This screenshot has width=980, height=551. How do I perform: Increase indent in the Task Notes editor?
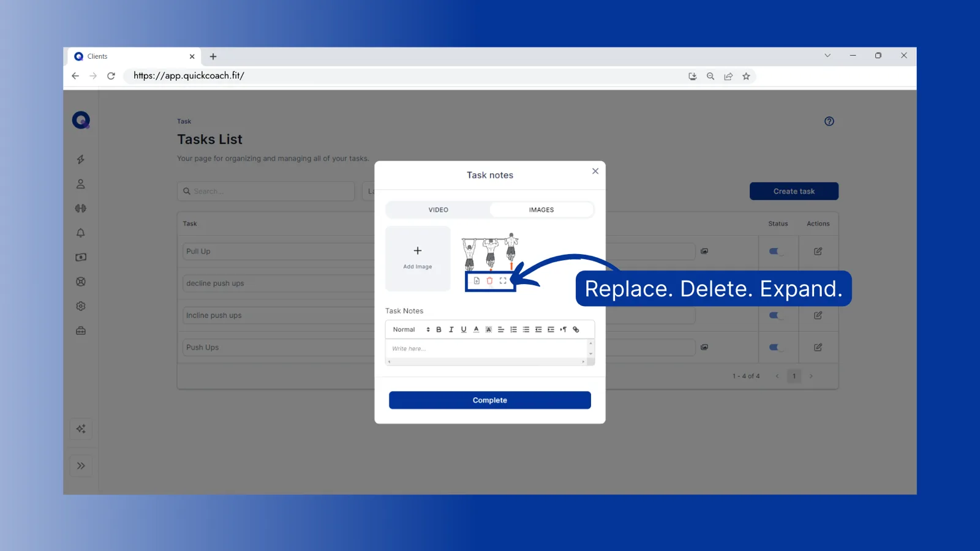click(x=551, y=329)
